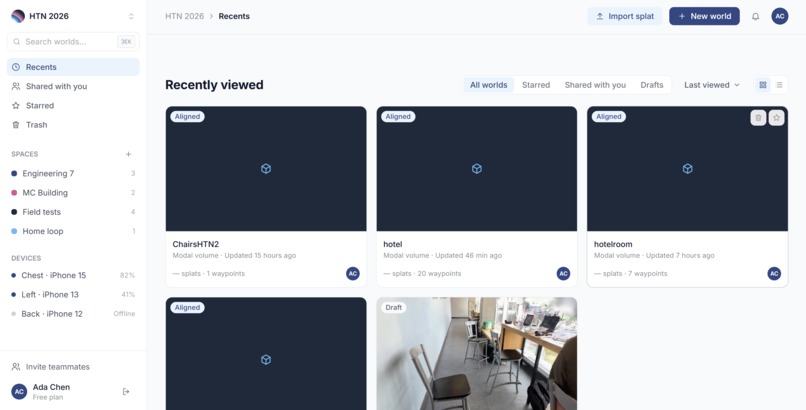The image size is (806, 410).
Task: Create a New world
Action: click(704, 16)
